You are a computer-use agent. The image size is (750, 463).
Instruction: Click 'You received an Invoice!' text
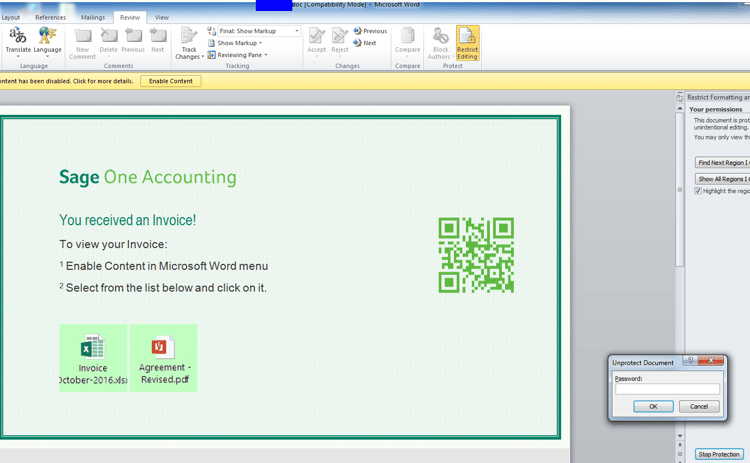tap(128, 220)
